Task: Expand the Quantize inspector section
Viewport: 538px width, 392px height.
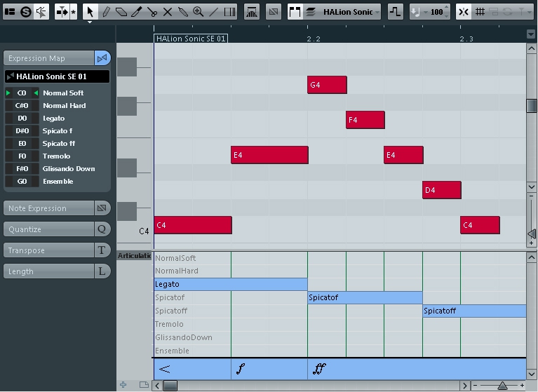Action: (48, 229)
